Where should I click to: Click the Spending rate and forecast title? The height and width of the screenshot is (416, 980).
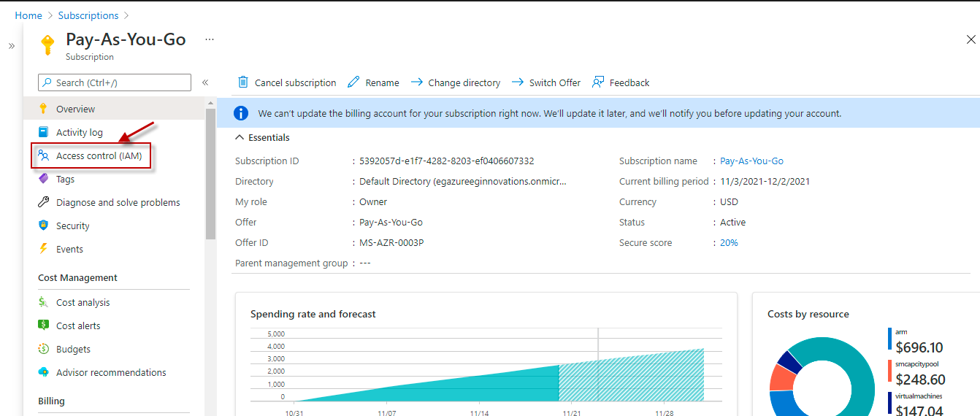click(x=313, y=314)
